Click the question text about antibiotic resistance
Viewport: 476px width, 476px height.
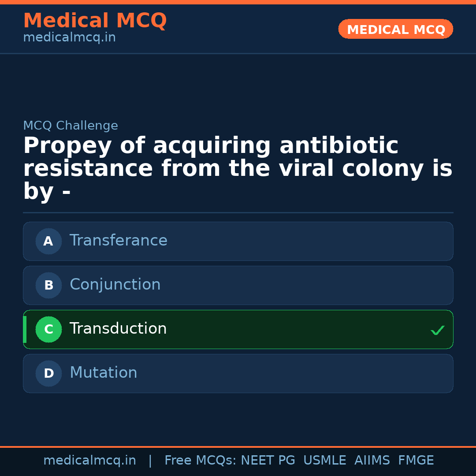(x=238, y=169)
